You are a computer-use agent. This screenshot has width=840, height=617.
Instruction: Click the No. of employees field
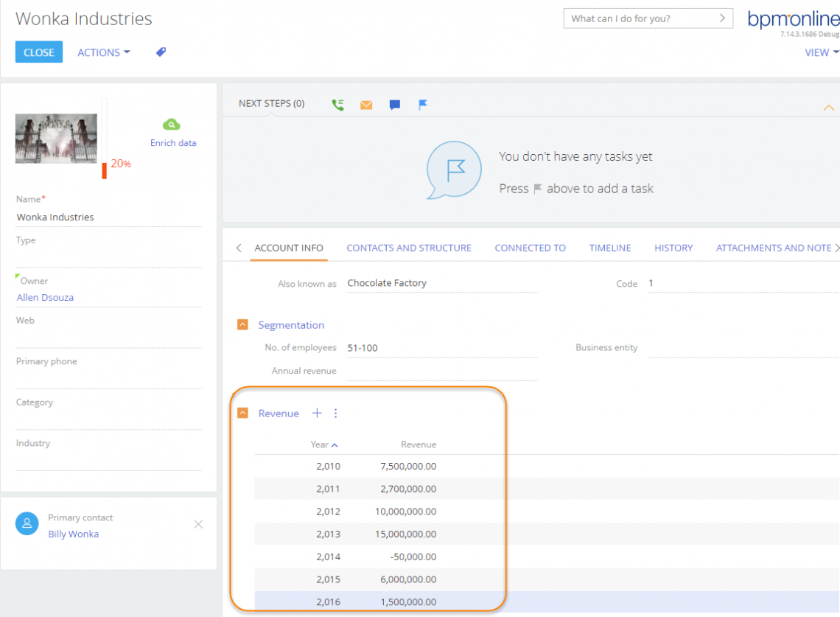(442, 348)
